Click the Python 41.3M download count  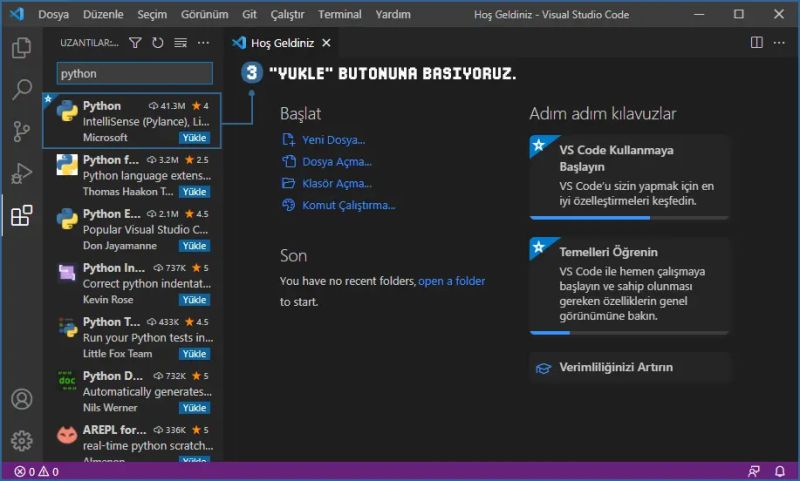(x=167, y=106)
